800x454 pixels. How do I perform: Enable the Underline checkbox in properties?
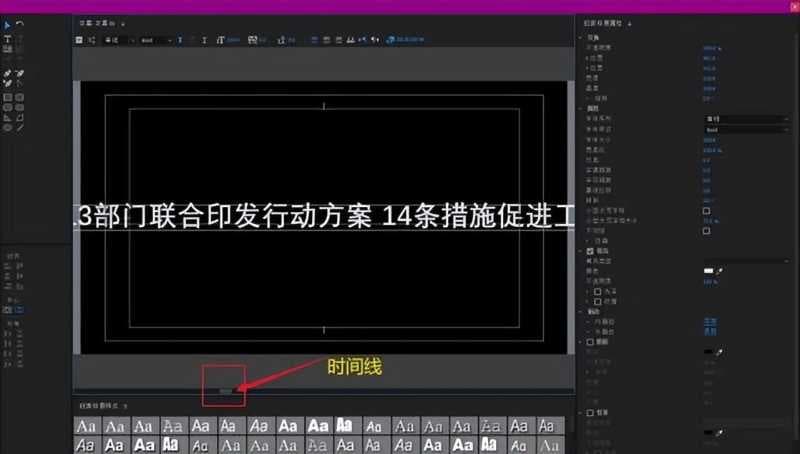[707, 231]
